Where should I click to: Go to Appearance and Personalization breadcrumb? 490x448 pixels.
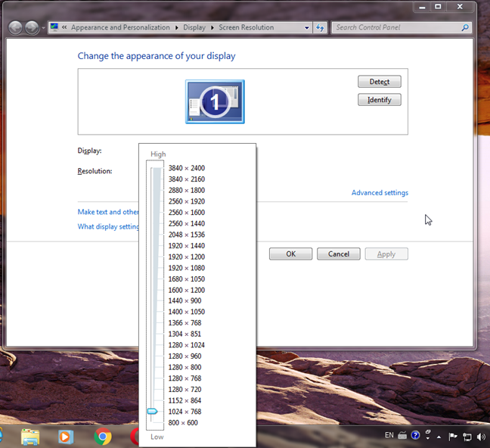(120, 27)
